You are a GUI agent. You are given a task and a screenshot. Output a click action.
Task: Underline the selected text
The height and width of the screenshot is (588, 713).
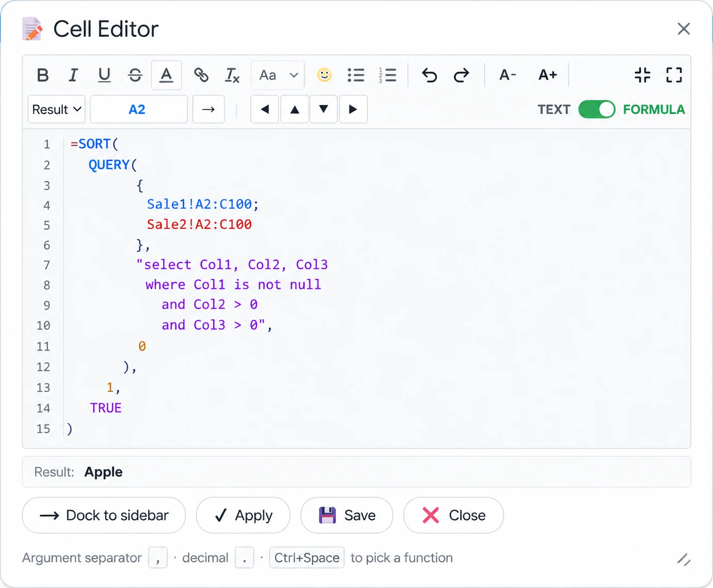[x=104, y=75]
